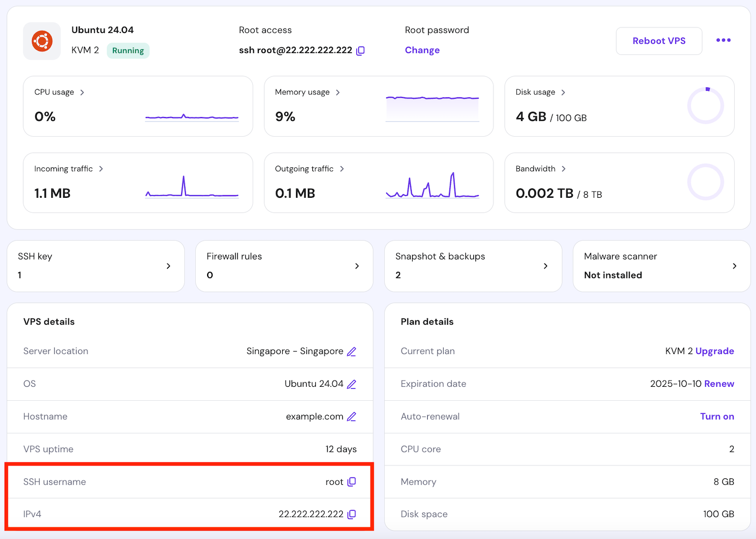The width and height of the screenshot is (756, 539).
Task: Edit the hostname with the pencil icon
Action: [x=352, y=416]
